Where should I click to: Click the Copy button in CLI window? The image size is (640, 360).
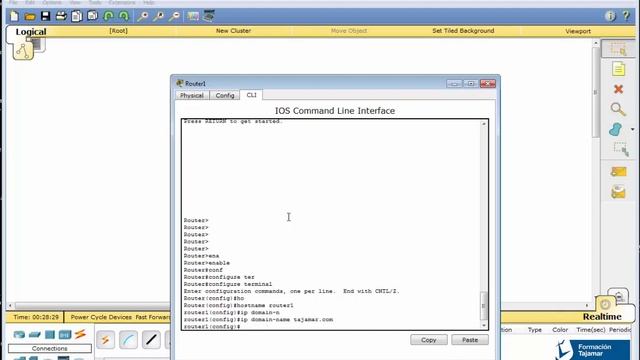[429, 340]
